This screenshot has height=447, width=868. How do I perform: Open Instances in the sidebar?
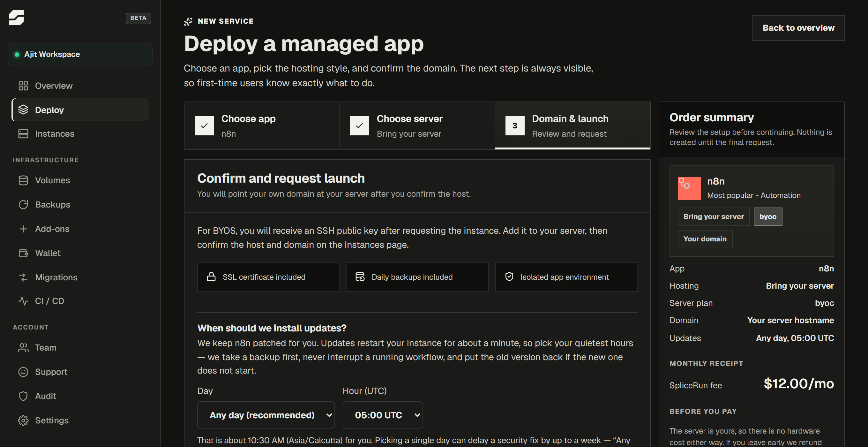[x=80, y=134]
